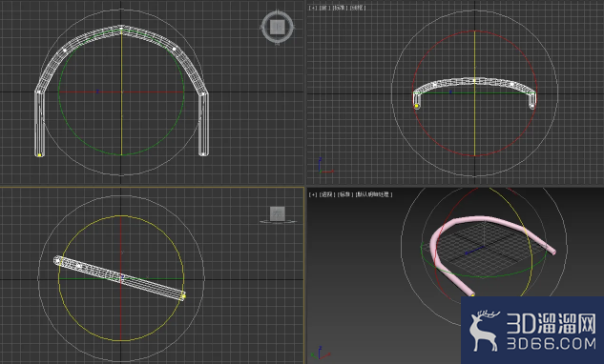Open the 默认明暗处理 shading menu
604x364 pixels.
[x=374, y=194]
